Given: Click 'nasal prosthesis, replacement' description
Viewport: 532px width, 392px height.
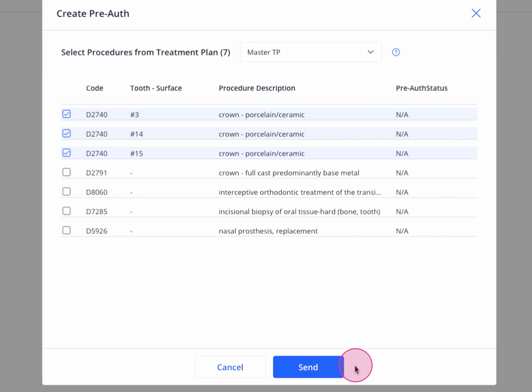Looking at the screenshot, I should pos(268,231).
